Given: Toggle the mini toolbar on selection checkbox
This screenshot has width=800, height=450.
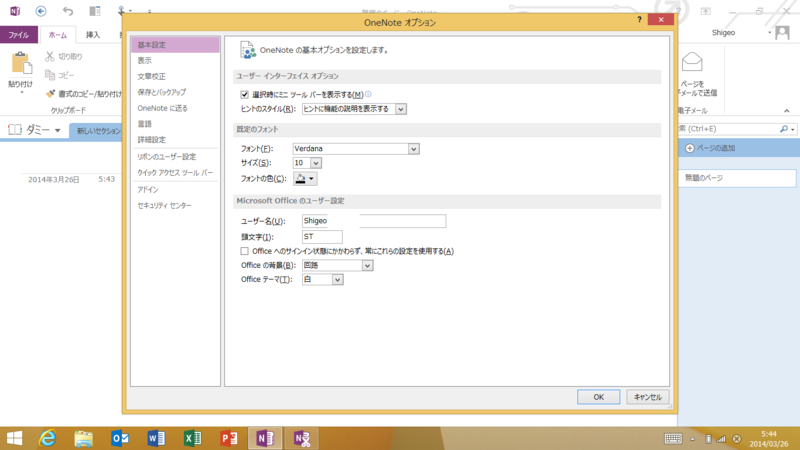Looking at the screenshot, I should (x=244, y=94).
